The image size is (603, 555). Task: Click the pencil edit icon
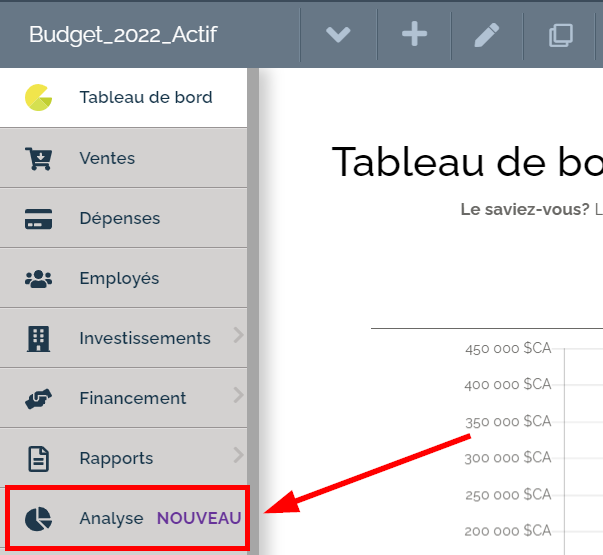point(487,35)
